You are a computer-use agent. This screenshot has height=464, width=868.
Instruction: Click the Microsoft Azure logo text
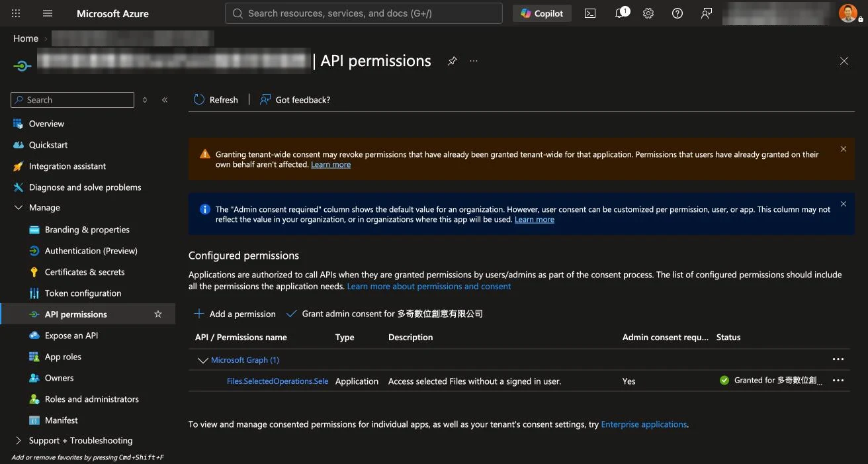[x=112, y=13]
